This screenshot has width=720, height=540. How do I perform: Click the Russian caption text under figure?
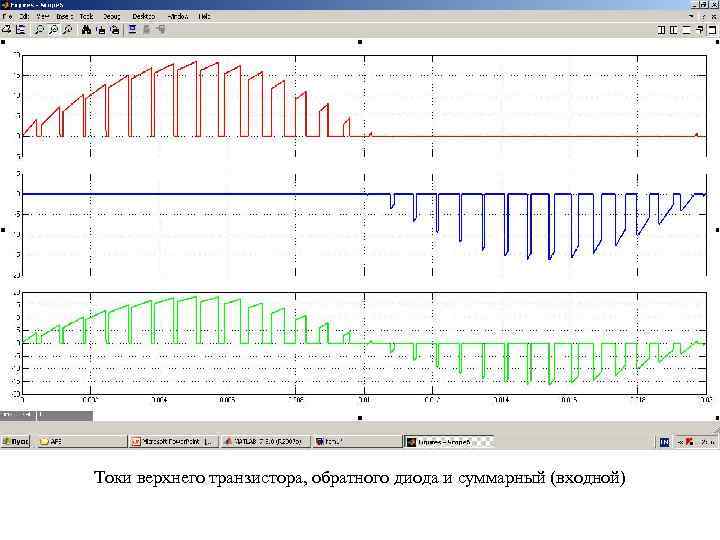(x=360, y=478)
